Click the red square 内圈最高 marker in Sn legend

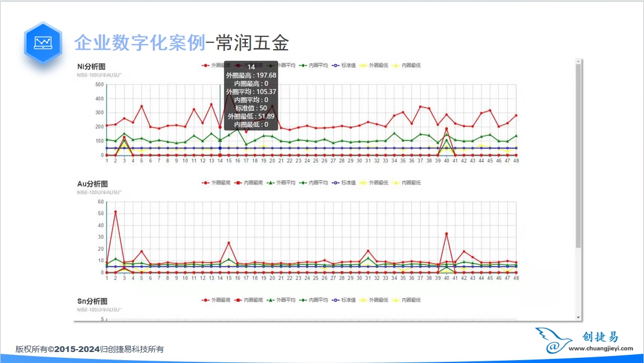(237, 300)
